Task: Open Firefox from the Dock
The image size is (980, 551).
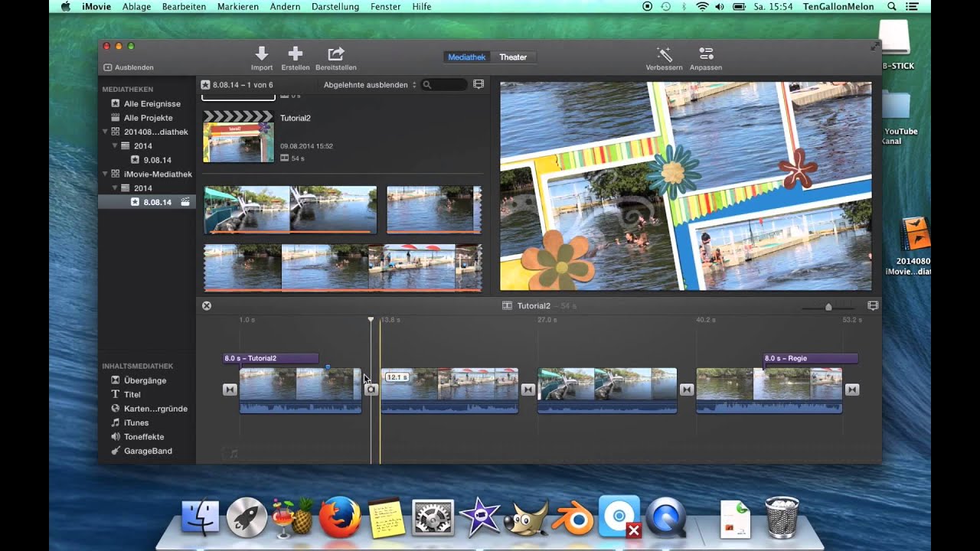Action: click(x=339, y=517)
